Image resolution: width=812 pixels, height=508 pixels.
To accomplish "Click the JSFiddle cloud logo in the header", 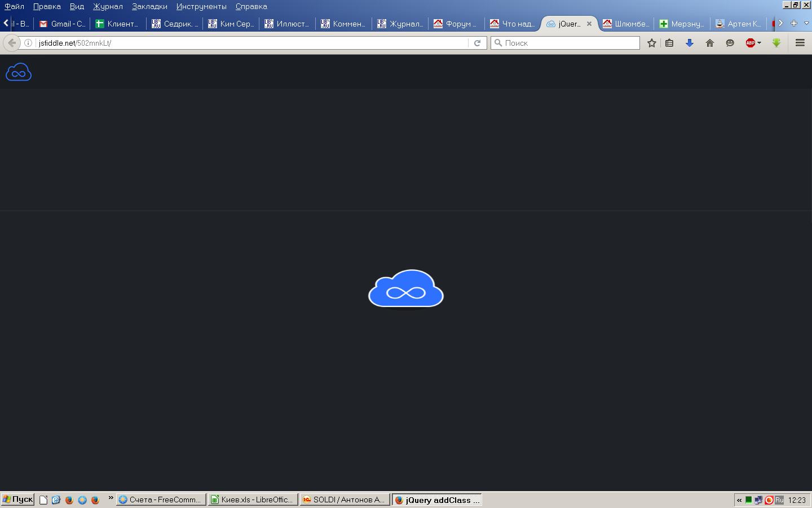I will (19, 72).
